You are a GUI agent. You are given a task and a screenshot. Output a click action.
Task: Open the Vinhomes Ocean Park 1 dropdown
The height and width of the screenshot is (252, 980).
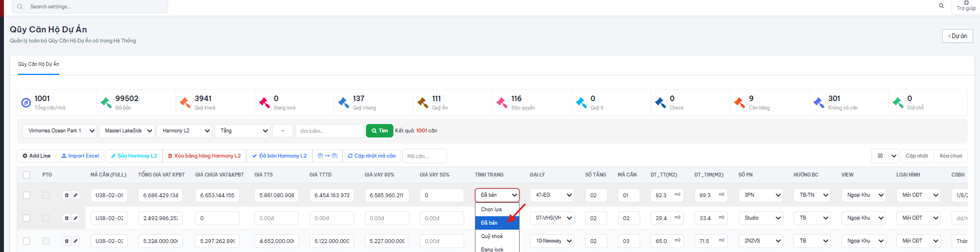coord(59,131)
